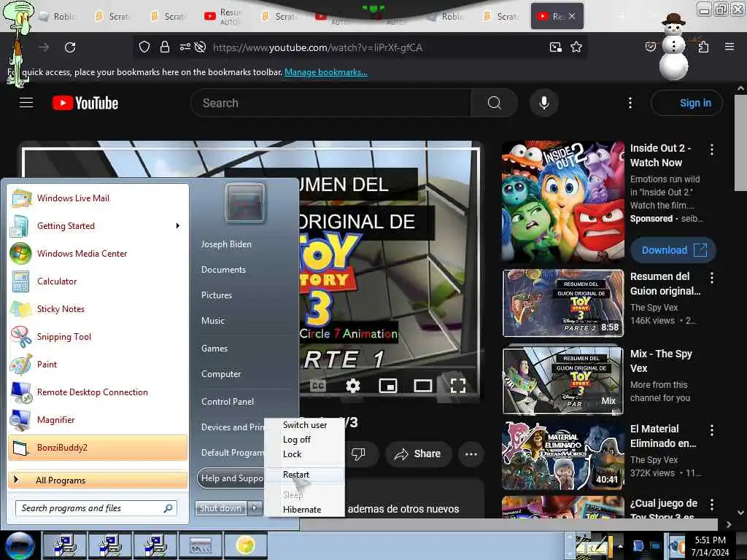Open the YouTube guide hamburger menu

pyautogui.click(x=26, y=102)
